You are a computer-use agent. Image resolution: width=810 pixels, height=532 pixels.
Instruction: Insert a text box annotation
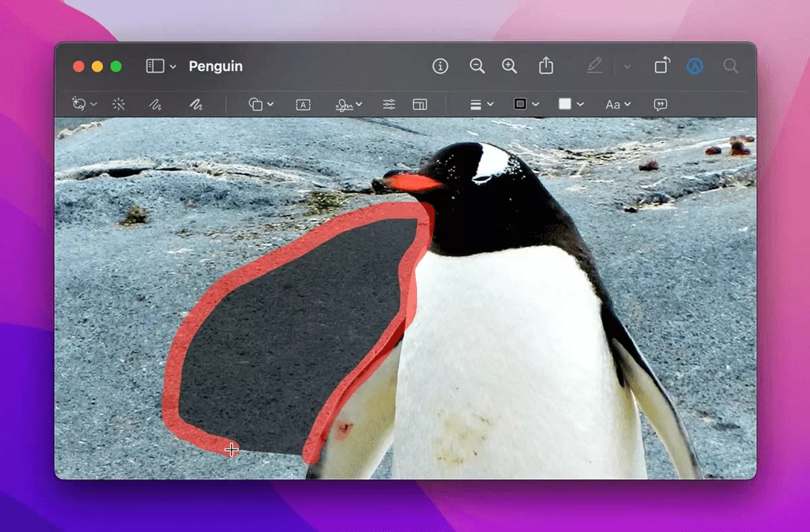(x=302, y=104)
